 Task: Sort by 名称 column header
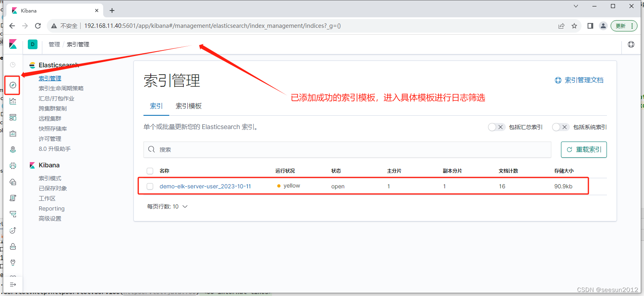point(164,171)
